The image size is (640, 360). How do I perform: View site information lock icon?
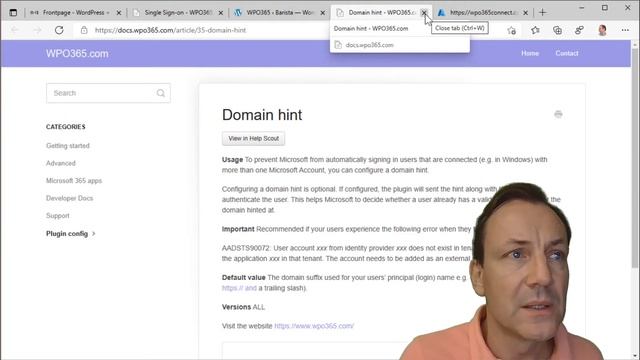84,30
